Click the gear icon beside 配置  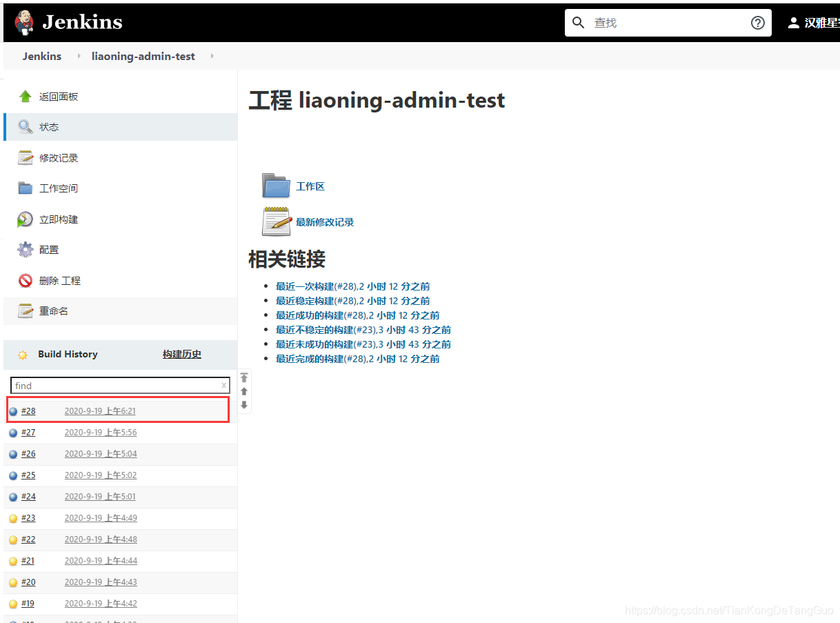26,250
